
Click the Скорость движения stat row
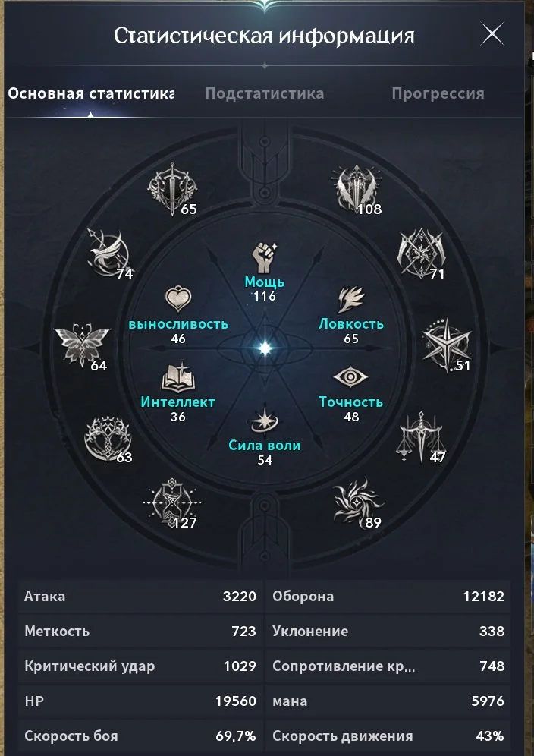388,736
